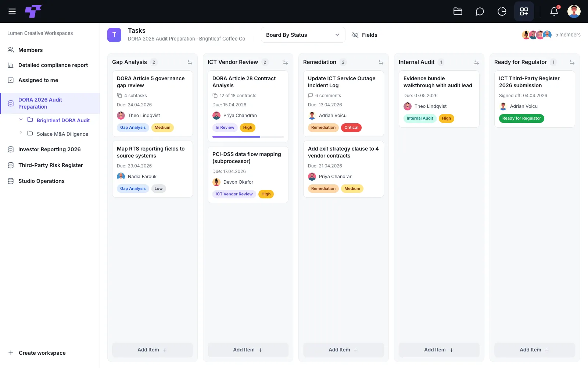Viewport: 588px width, 368px height.
Task: Click the Gap Analysis column swap icon
Action: (x=190, y=62)
